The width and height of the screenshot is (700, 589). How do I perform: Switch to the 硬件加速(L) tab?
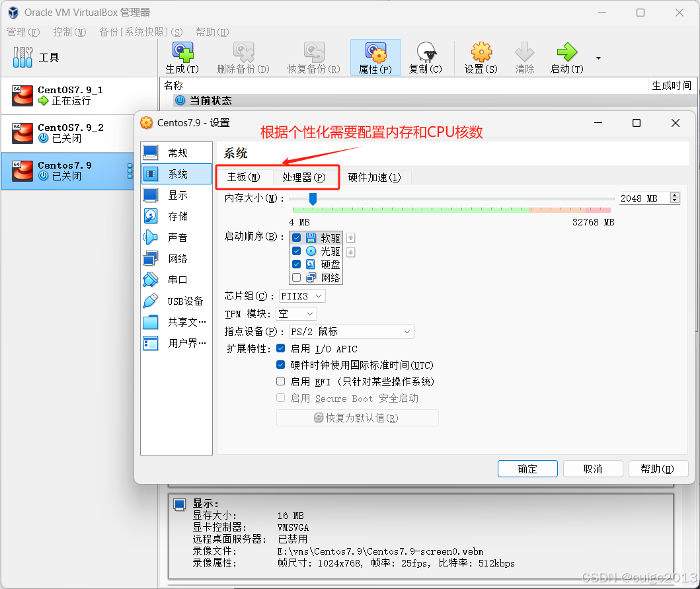[375, 177]
